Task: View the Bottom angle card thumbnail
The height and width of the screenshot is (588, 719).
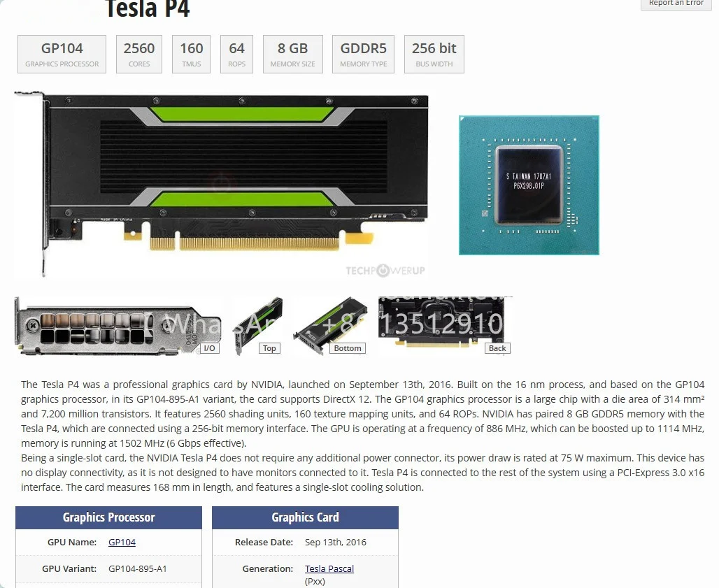Action: [x=330, y=327]
